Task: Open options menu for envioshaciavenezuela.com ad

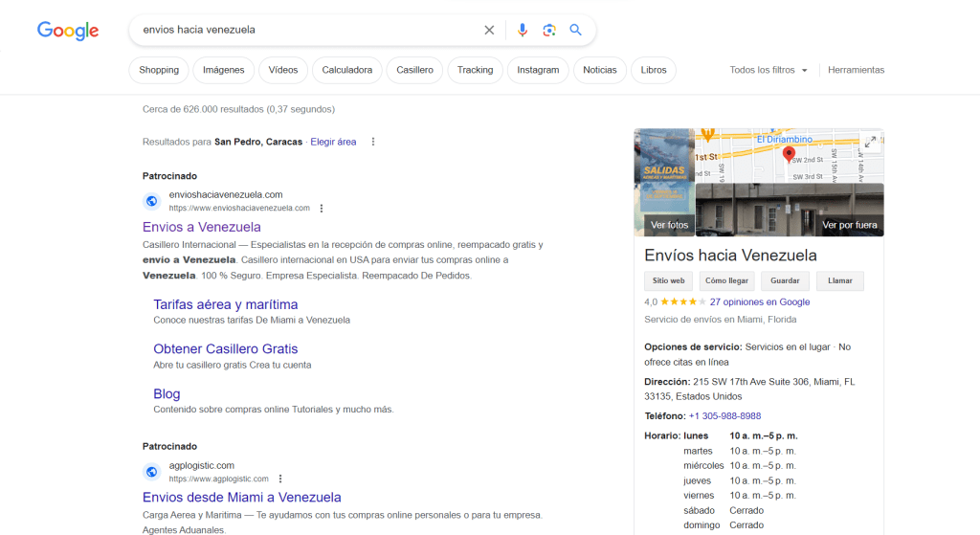Action: tap(322, 208)
